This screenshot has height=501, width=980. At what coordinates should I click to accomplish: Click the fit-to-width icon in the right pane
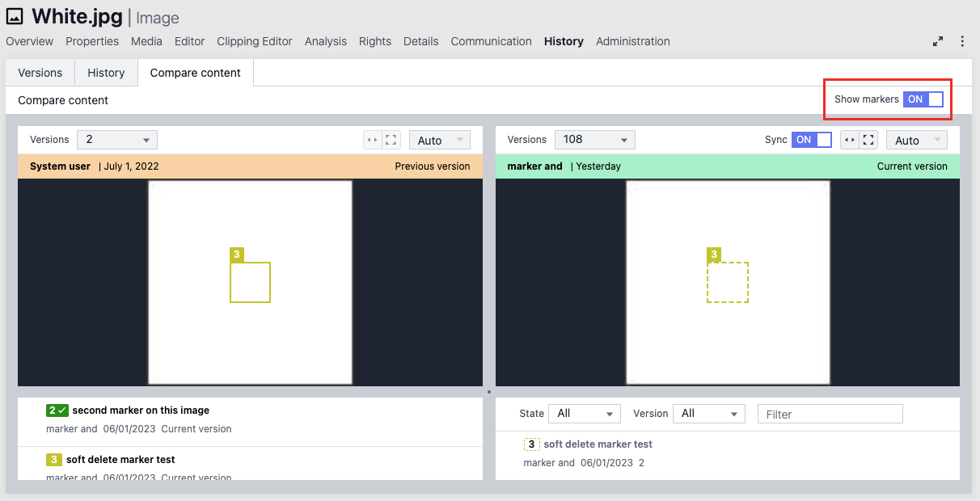[849, 140]
